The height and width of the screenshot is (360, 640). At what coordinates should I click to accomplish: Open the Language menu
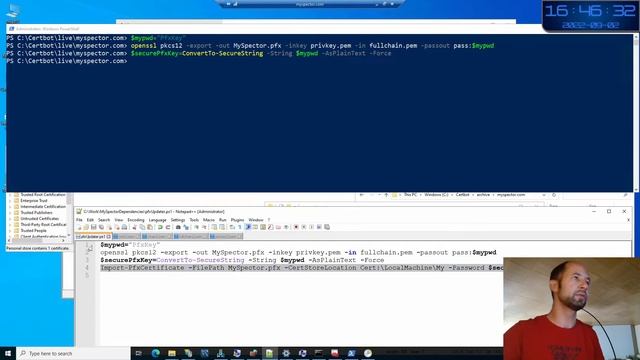click(x=158, y=220)
